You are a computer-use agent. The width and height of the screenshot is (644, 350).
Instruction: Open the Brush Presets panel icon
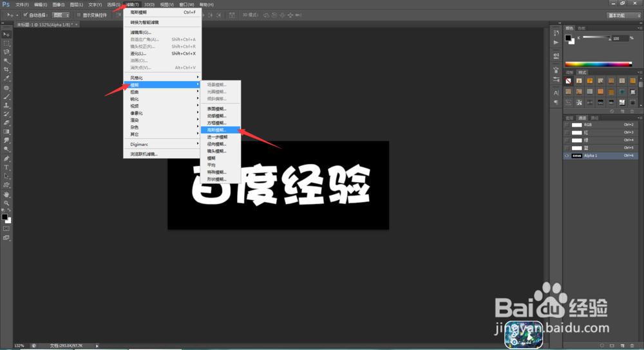(556, 79)
